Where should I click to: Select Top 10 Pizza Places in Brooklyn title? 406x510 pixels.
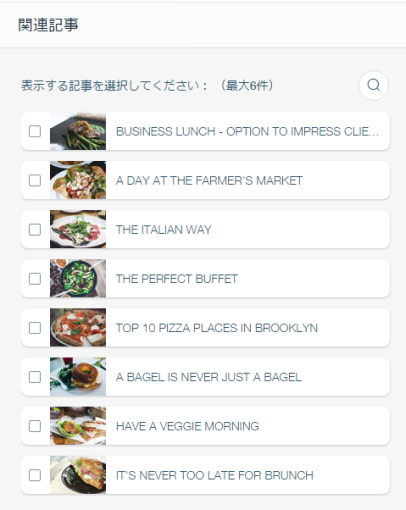[x=217, y=328]
